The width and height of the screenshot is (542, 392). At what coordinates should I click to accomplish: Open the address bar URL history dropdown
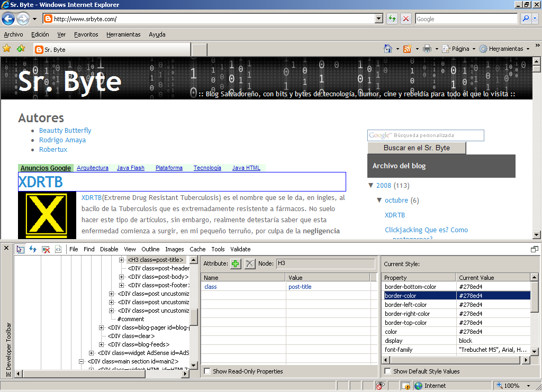click(379, 19)
